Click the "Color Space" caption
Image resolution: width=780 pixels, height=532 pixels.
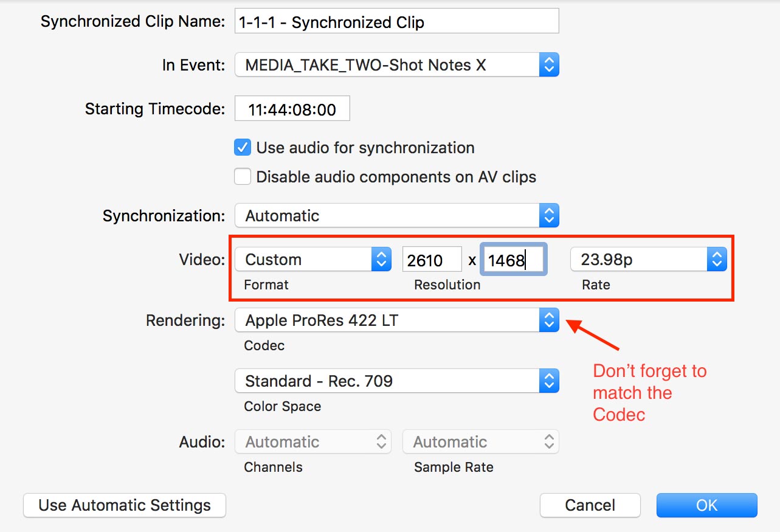point(282,406)
